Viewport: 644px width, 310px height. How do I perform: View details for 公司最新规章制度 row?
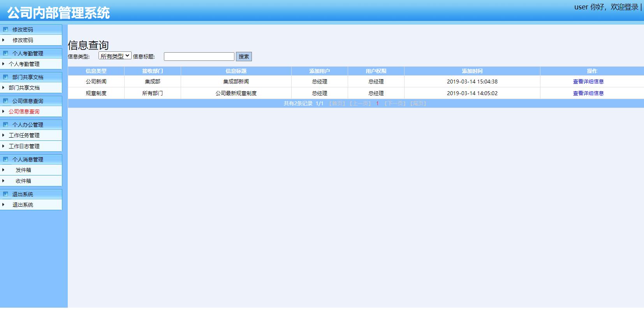588,93
